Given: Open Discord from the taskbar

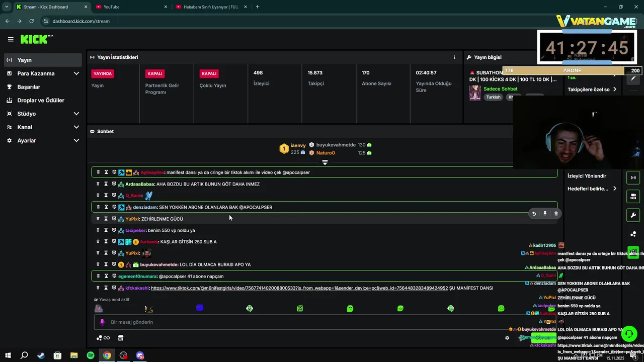Looking at the screenshot, I should click(x=140, y=355).
